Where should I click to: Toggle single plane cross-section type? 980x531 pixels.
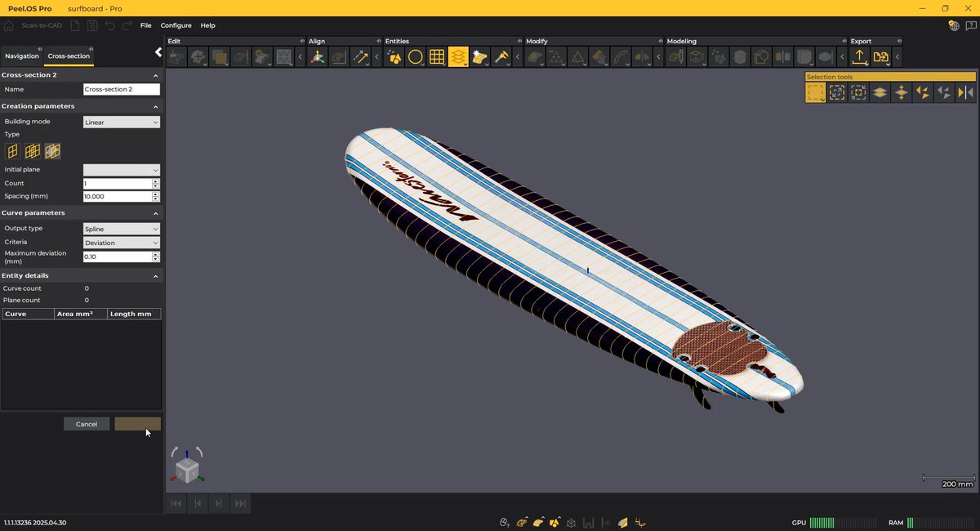click(x=12, y=151)
